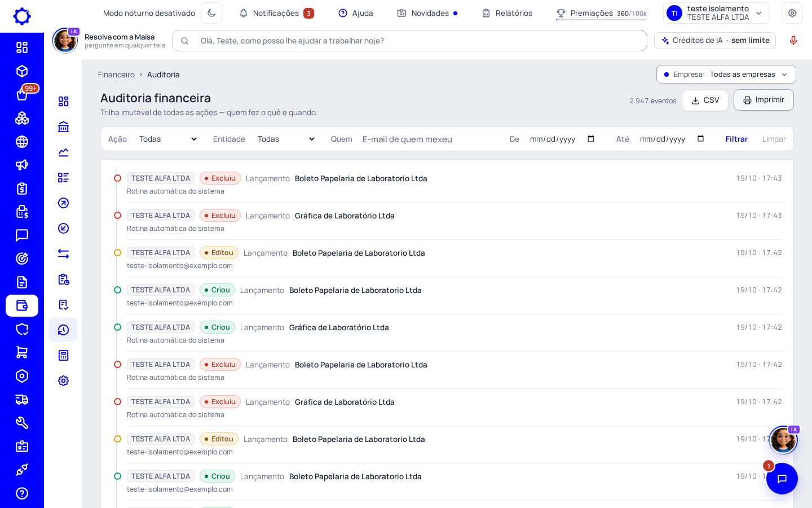Click the main sidebar dashboard grid icon
Image resolution: width=812 pixels, height=508 pixels.
[x=22, y=47]
